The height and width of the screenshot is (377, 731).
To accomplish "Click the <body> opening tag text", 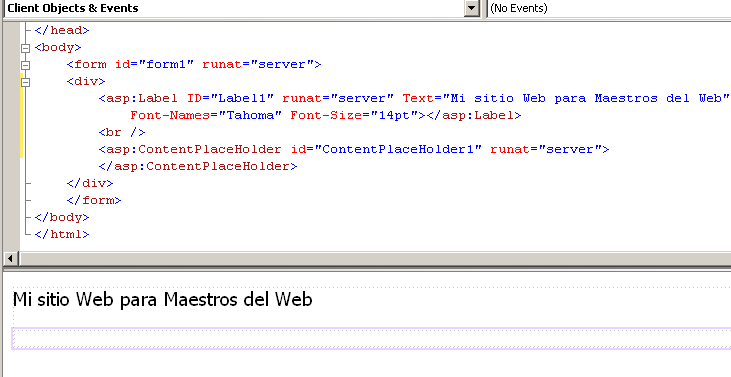I will pyautogui.click(x=58, y=48).
